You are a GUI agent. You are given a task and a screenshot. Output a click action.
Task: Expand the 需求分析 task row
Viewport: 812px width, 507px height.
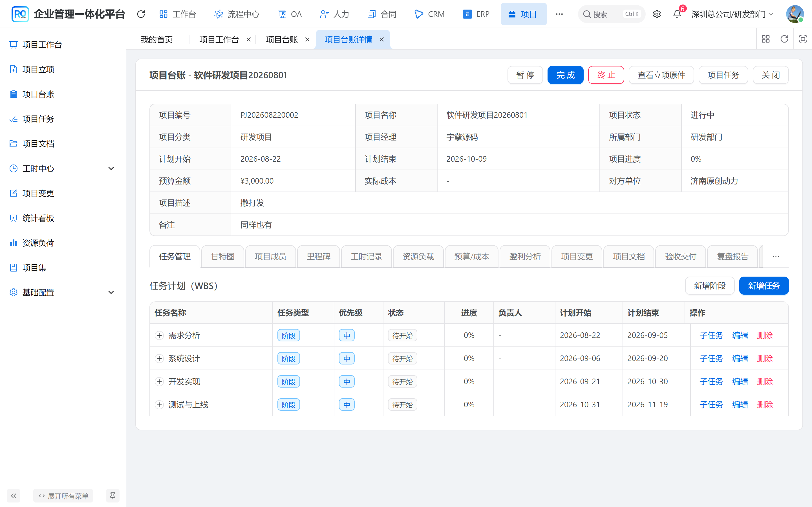(x=159, y=335)
